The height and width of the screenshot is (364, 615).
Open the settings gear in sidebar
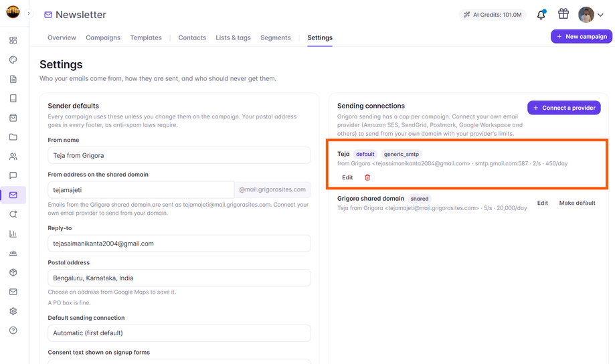point(13,311)
